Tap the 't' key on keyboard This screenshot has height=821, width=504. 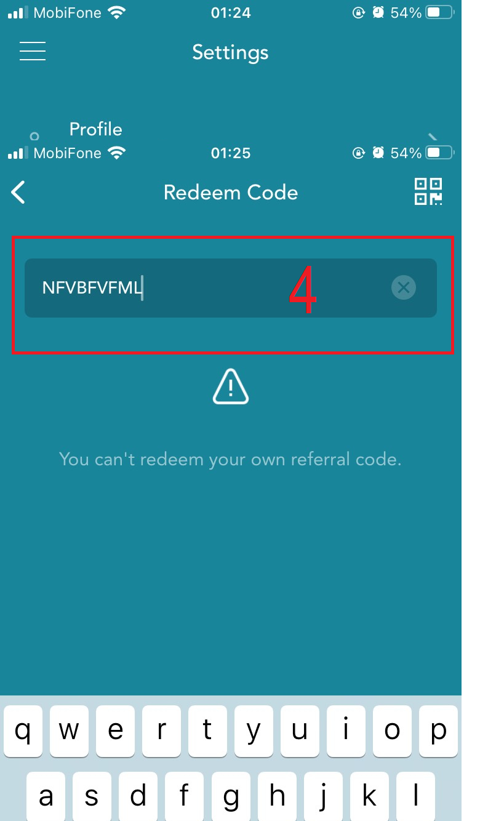coord(207,731)
